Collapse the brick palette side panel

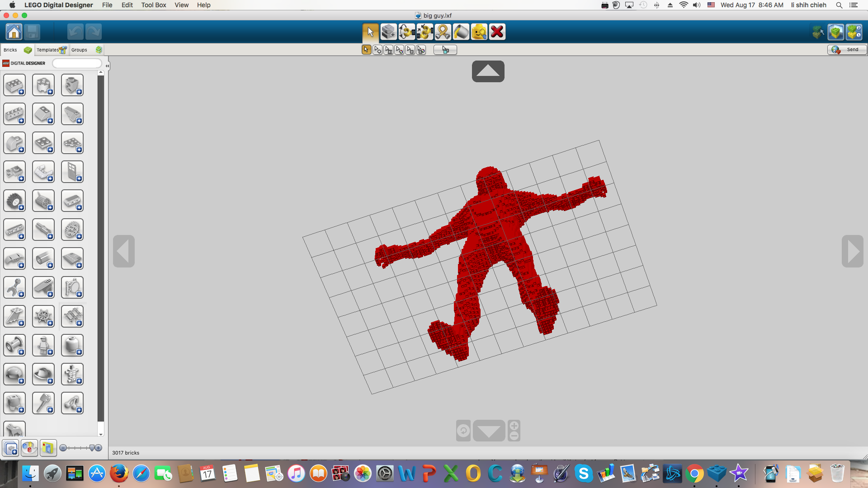pos(107,66)
